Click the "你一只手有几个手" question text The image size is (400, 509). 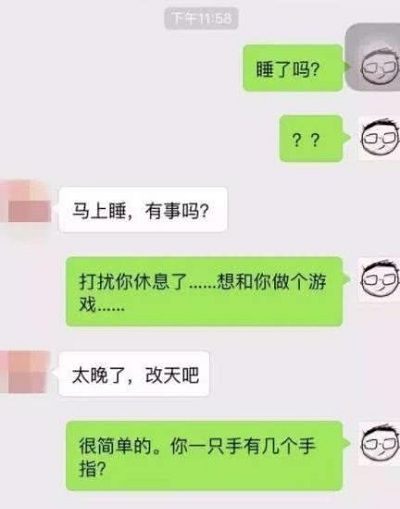click(x=243, y=446)
